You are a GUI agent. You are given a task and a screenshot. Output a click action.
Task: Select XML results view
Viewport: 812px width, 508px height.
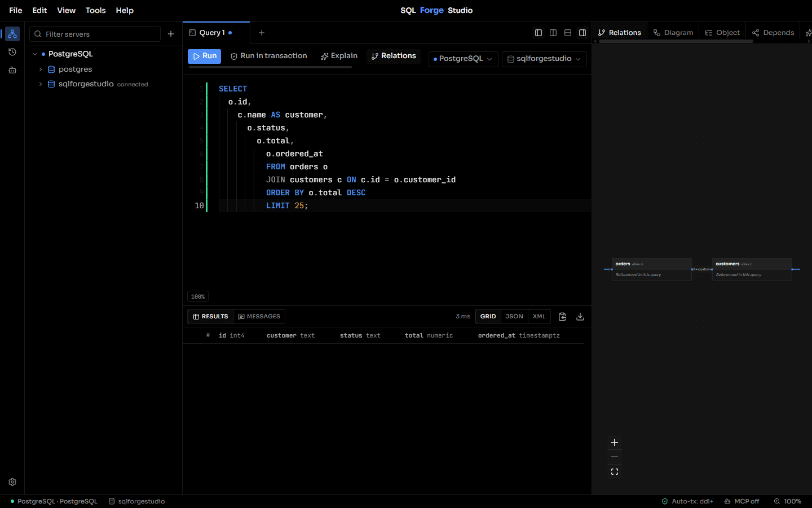[x=539, y=317]
